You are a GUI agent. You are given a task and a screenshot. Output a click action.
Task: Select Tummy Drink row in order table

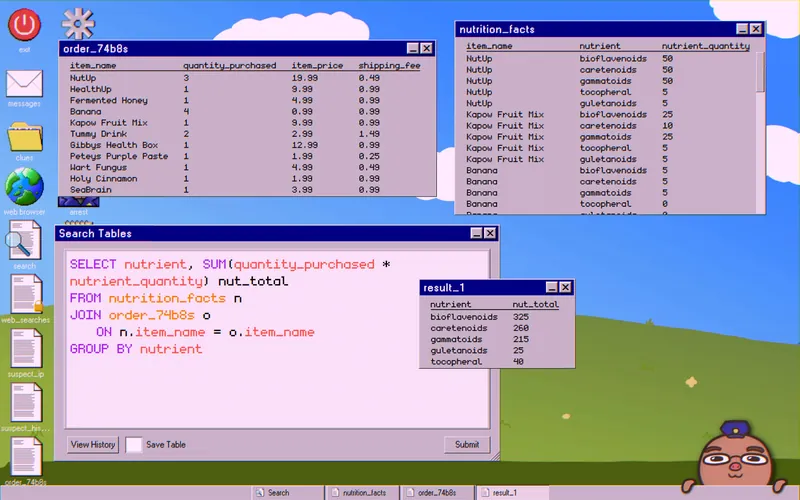[x=247, y=134]
